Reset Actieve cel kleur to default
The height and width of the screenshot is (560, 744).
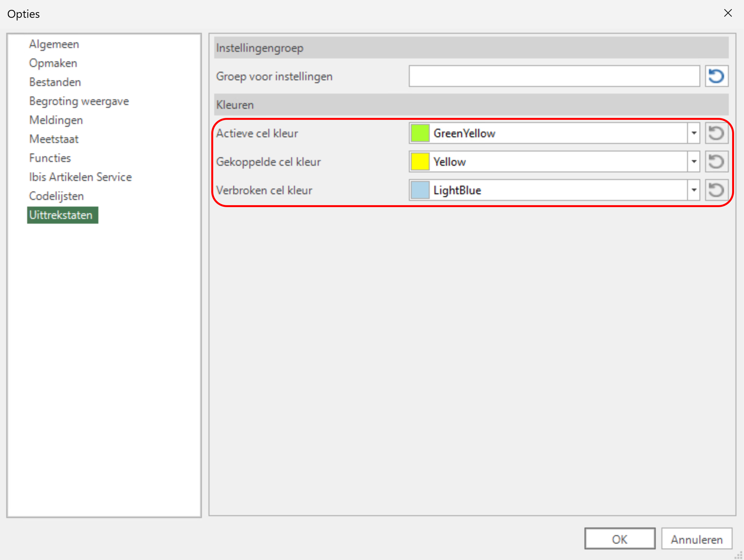tap(716, 133)
